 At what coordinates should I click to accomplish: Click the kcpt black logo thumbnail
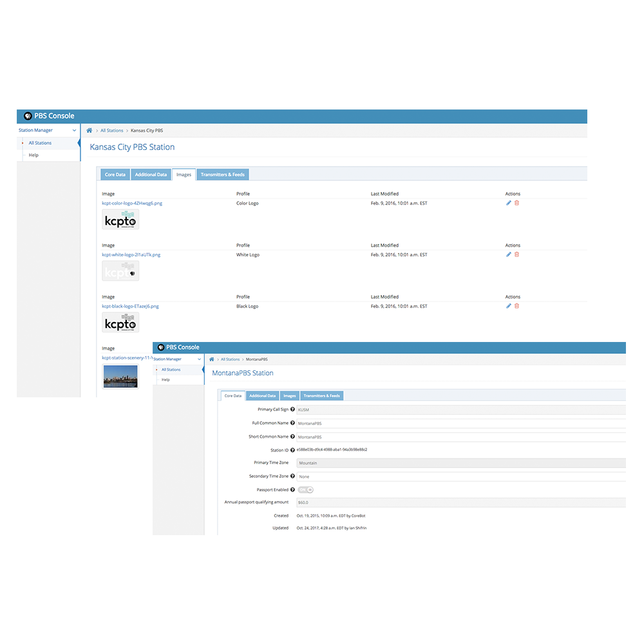(120, 323)
